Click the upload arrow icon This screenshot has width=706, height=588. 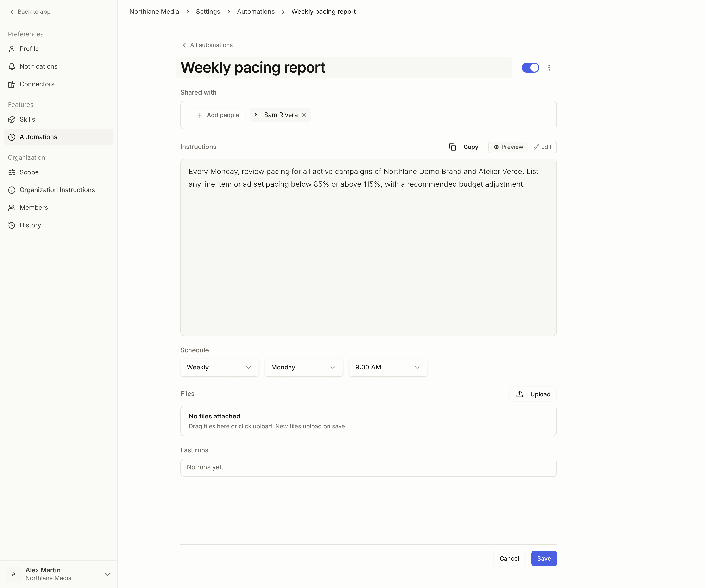pos(520,394)
